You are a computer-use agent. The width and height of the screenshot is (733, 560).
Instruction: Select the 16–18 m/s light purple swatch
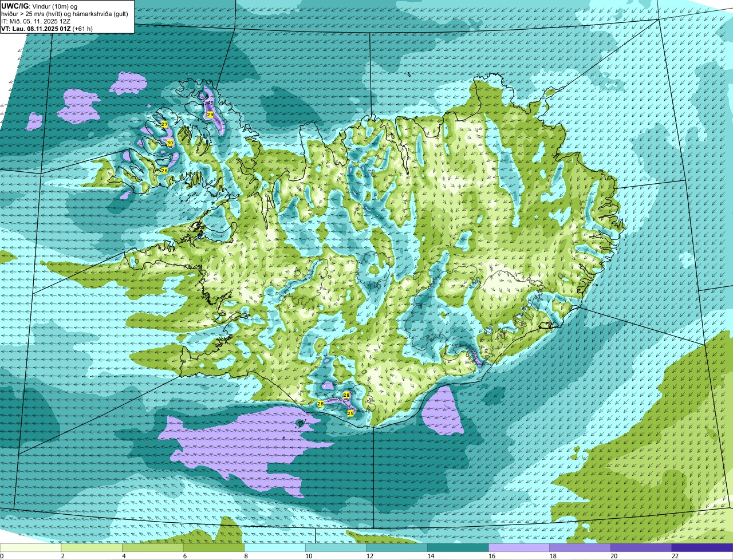point(518,548)
